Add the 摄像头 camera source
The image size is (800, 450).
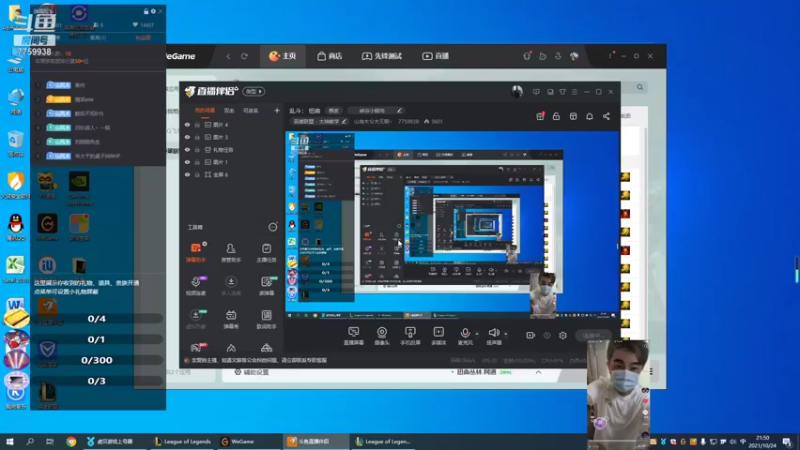point(382,336)
